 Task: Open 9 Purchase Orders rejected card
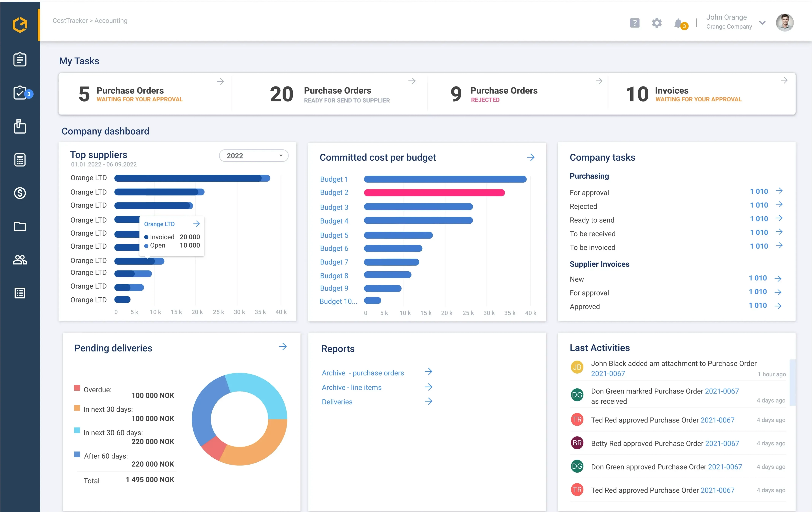click(517, 94)
